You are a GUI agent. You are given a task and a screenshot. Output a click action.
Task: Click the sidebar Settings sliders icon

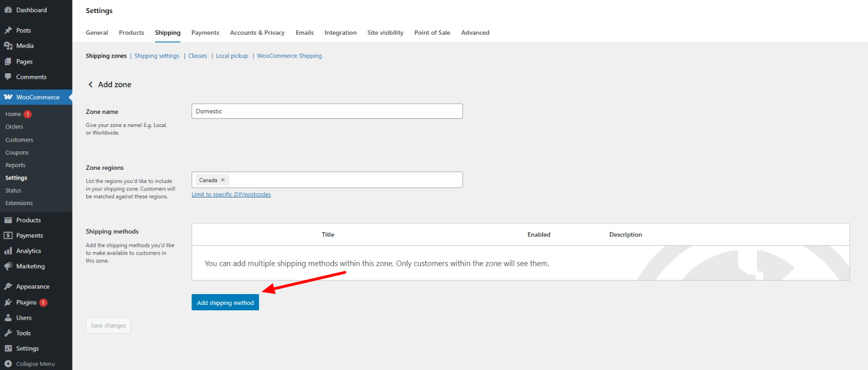8,348
